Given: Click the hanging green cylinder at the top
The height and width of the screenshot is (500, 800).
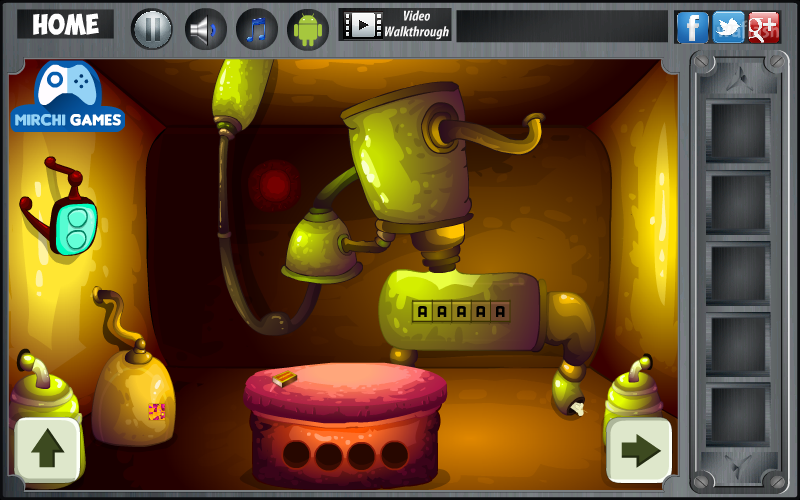Looking at the screenshot, I should pyautogui.click(x=241, y=92).
